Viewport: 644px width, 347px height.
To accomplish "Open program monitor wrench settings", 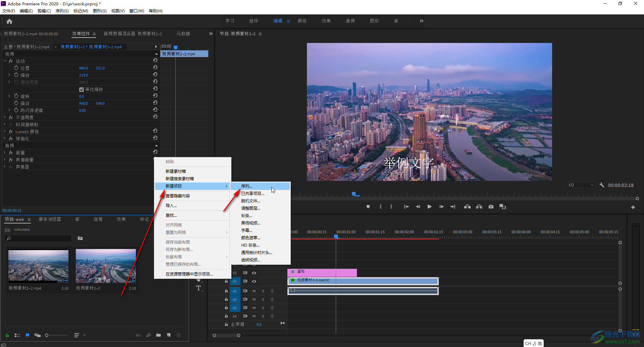I will [x=602, y=185].
